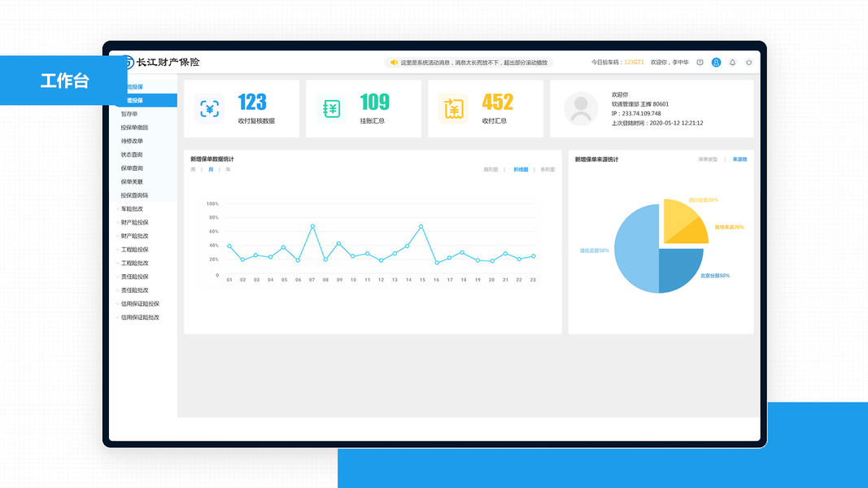Open the notification bell

click(x=732, y=63)
